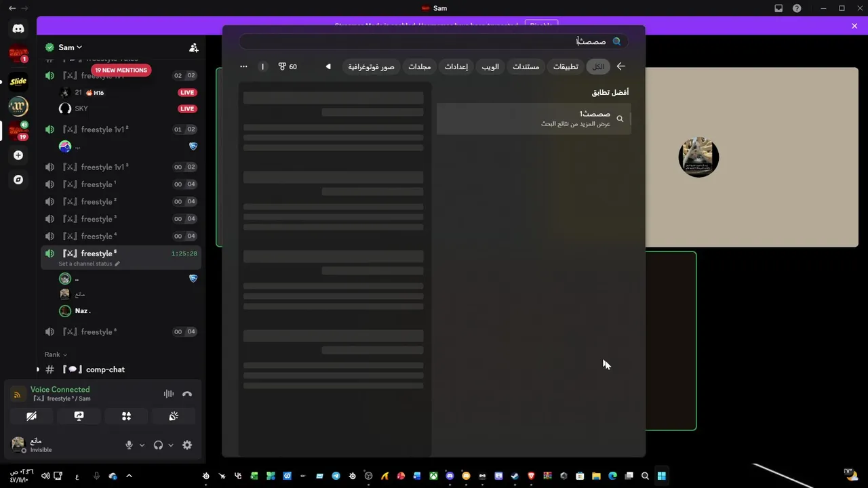Open Microsoft Rewards points 60
The height and width of the screenshot is (488, 868).
pyautogui.click(x=288, y=66)
